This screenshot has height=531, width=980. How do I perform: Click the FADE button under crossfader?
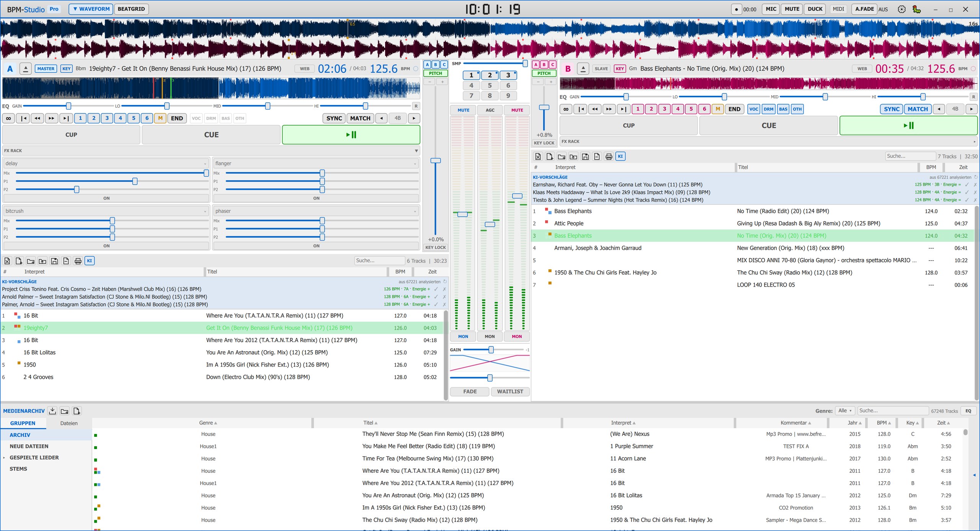pyautogui.click(x=470, y=392)
